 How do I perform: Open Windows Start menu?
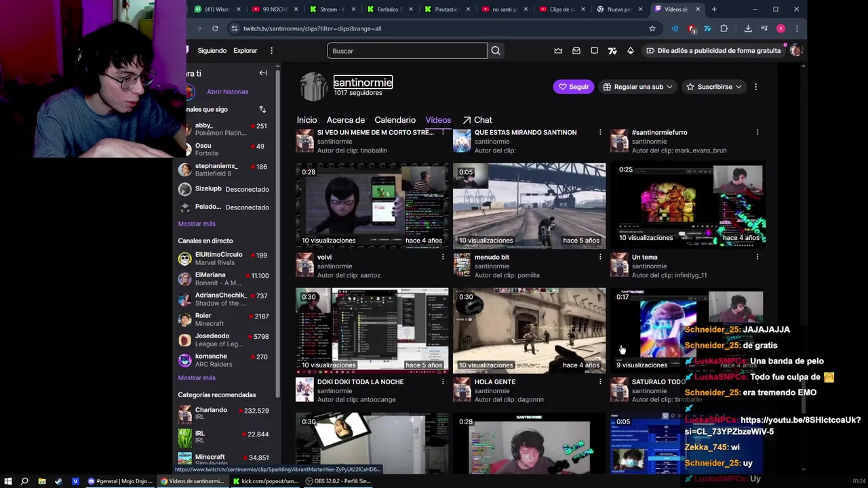pyautogui.click(x=7, y=481)
